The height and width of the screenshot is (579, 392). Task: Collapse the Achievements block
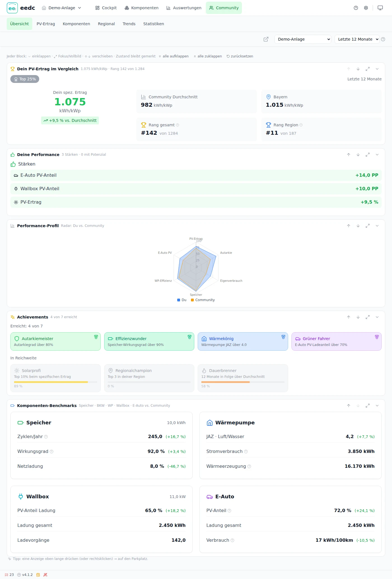coord(377,317)
